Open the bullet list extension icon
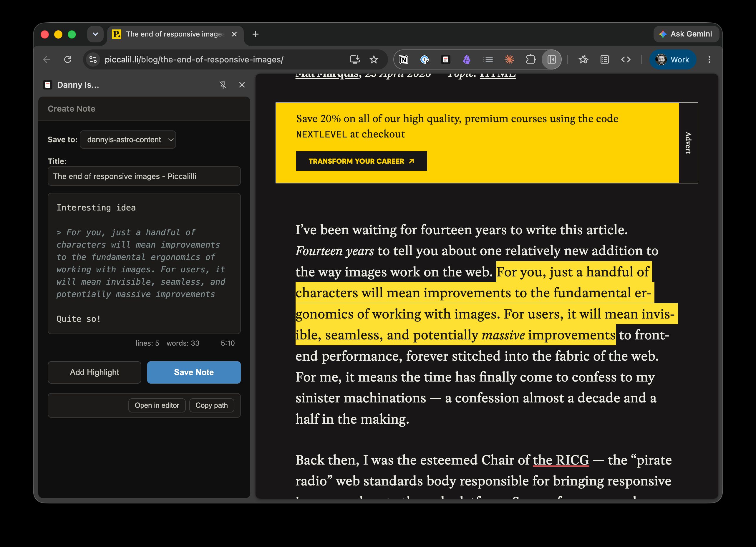Viewport: 756px width, 547px height. [488, 60]
